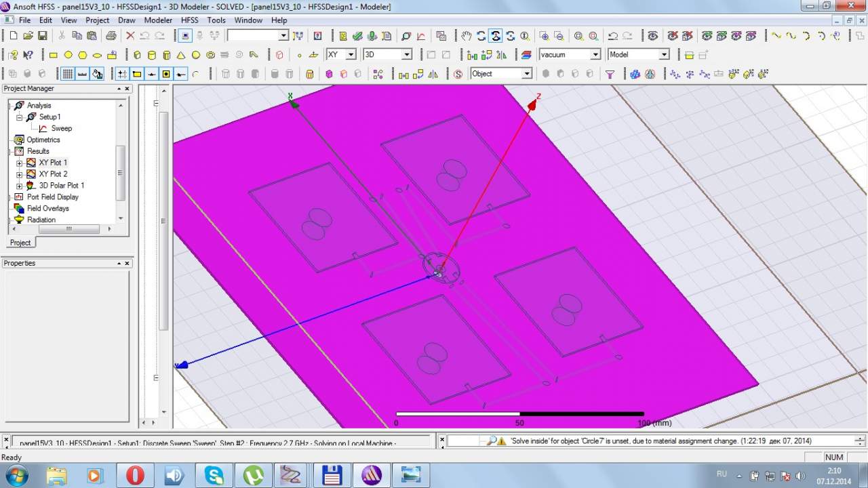
Task: Open the XY drawing plane dropdown
Action: pyautogui.click(x=351, y=55)
